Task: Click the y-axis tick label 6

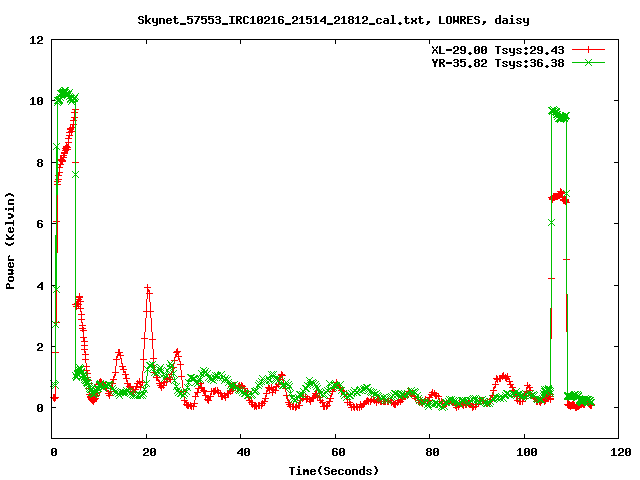Action: (40, 224)
